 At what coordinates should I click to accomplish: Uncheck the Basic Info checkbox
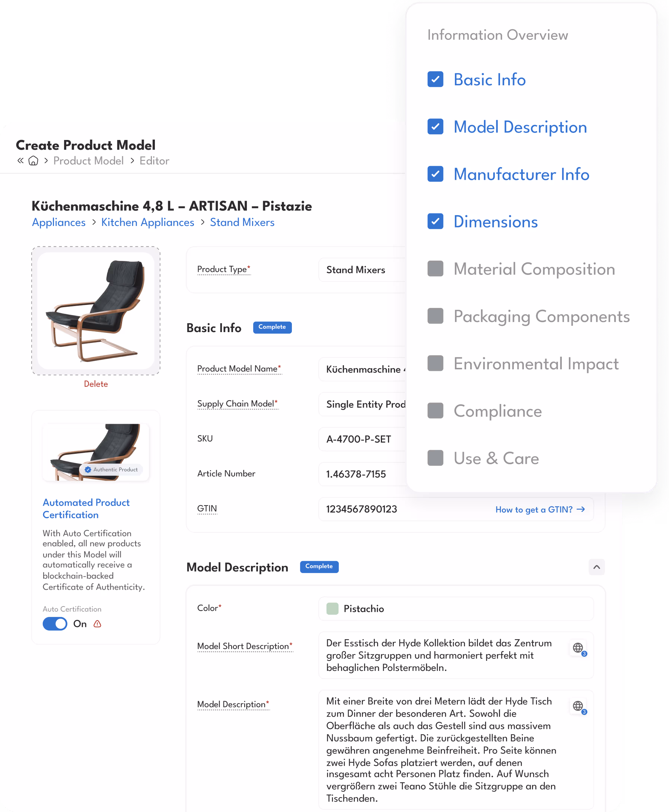436,79
